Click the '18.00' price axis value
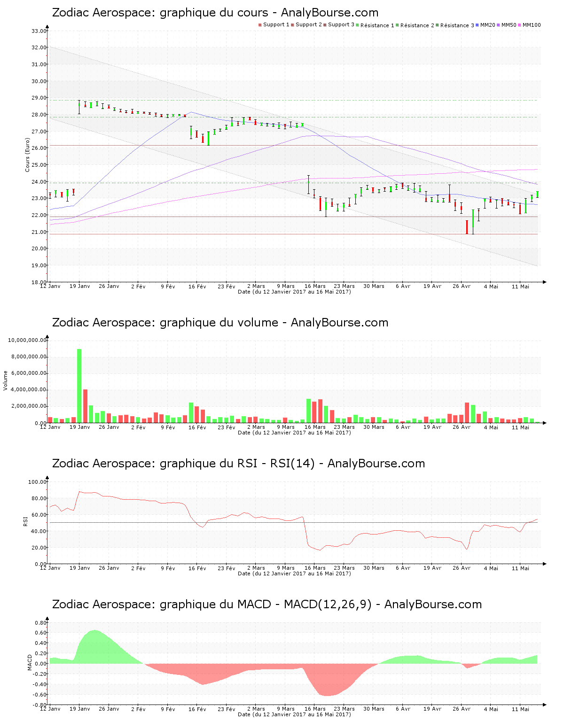Image resolution: width=564 pixels, height=728 pixels. (x=39, y=282)
